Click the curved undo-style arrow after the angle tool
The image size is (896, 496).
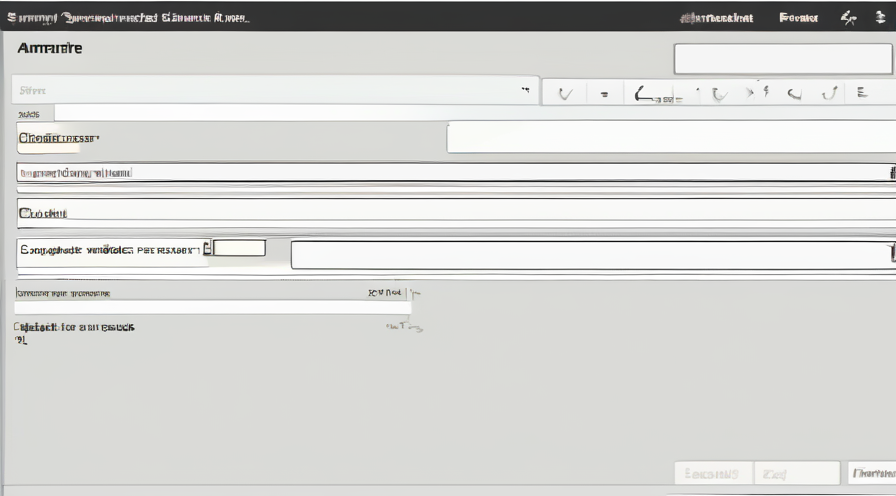click(x=718, y=94)
